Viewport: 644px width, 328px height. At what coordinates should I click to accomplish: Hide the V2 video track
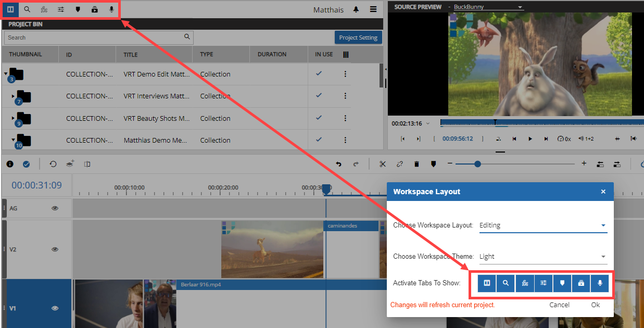pyautogui.click(x=54, y=249)
